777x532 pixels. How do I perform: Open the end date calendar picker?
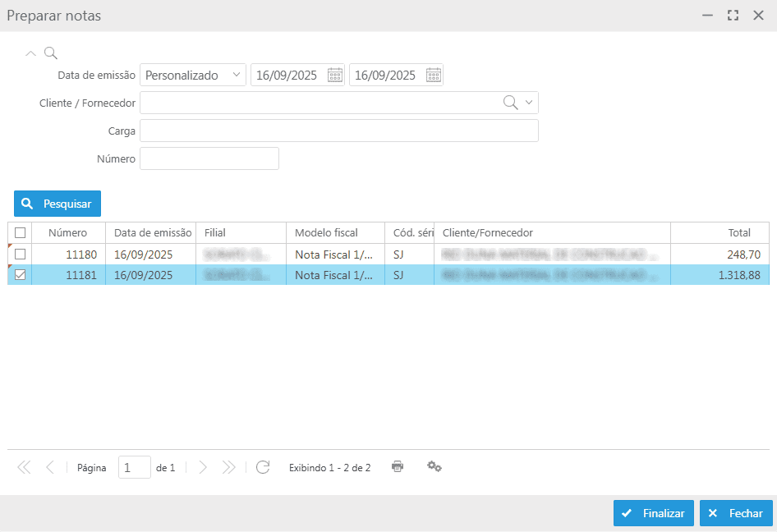[x=434, y=76]
